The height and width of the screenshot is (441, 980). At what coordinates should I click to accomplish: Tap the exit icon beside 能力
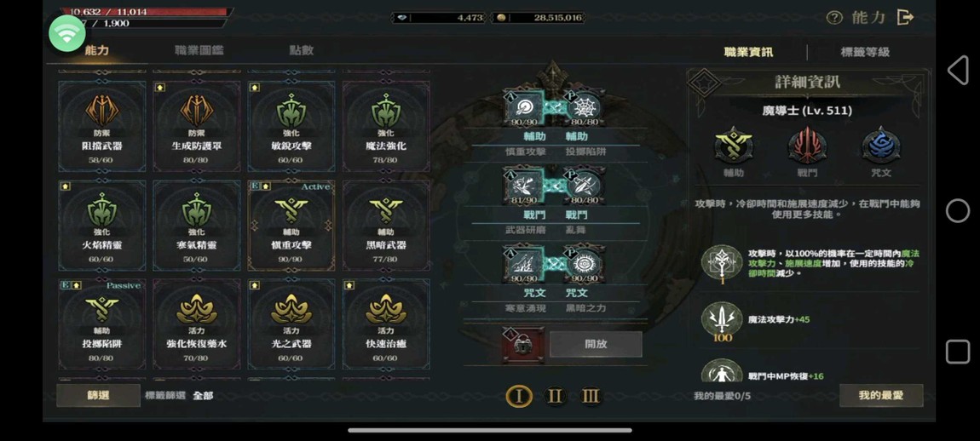coord(905,18)
